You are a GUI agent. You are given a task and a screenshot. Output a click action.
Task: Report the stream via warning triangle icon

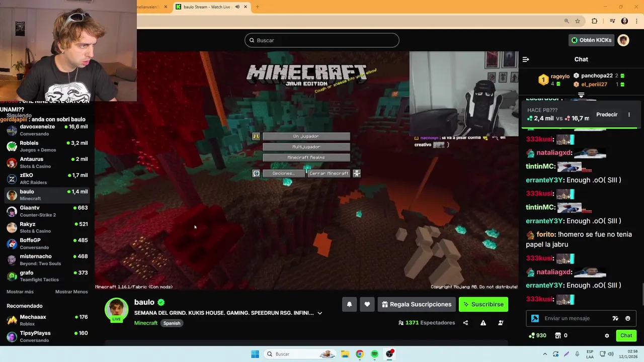(483, 323)
